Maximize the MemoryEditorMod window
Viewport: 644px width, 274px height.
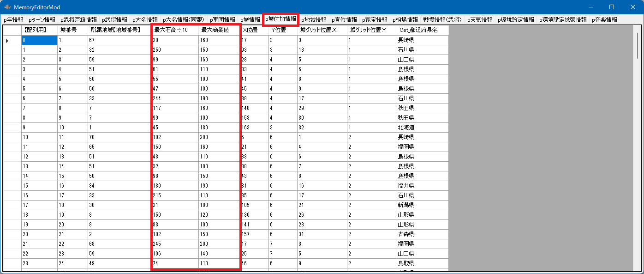(611, 7)
